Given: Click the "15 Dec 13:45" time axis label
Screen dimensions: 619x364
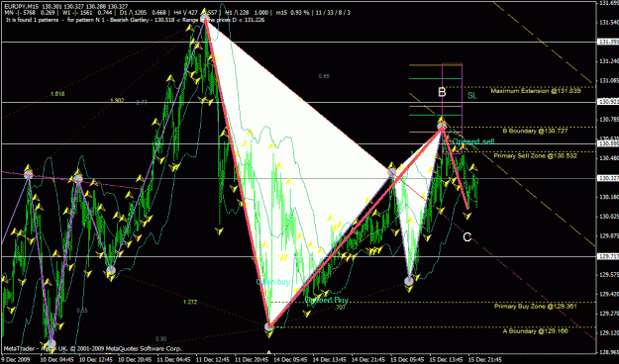Looking at the screenshot, I should (446, 360).
